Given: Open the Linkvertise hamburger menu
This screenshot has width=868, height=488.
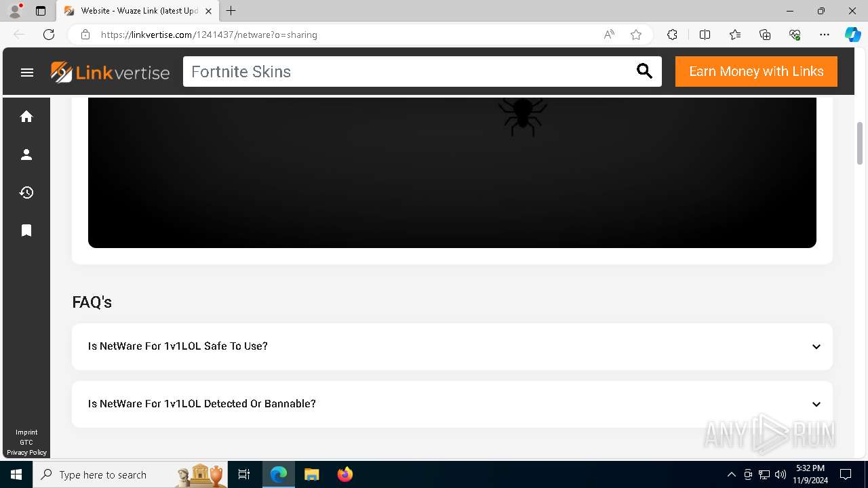Looking at the screenshot, I should [x=27, y=72].
